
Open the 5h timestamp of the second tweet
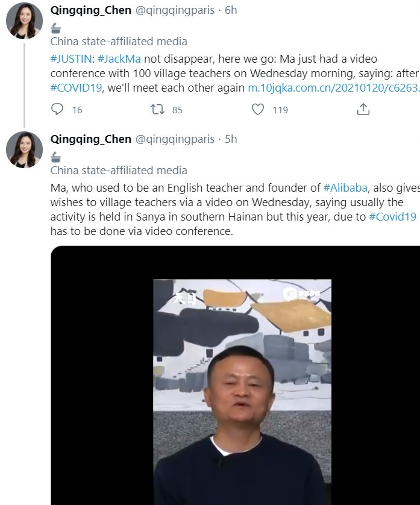click(231, 139)
